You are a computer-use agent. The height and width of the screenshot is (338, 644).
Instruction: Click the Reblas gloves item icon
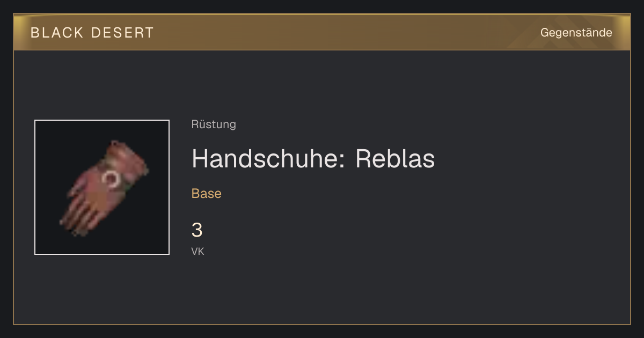tap(102, 187)
